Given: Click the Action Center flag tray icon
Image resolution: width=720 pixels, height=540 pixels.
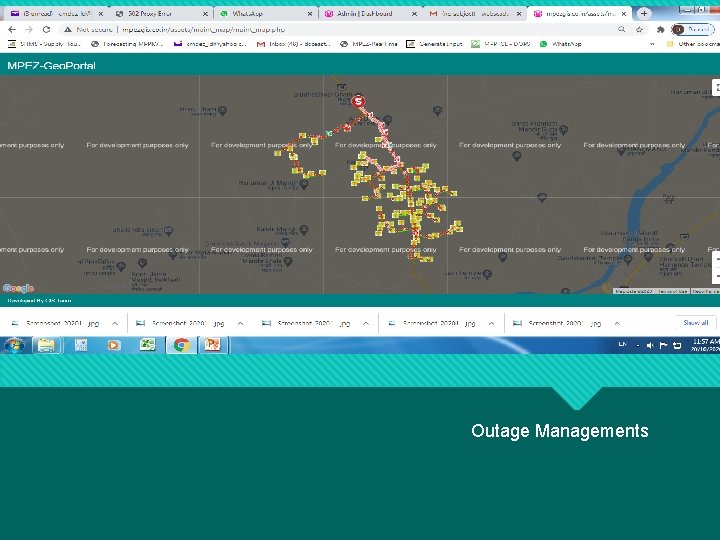Looking at the screenshot, I should (664, 345).
